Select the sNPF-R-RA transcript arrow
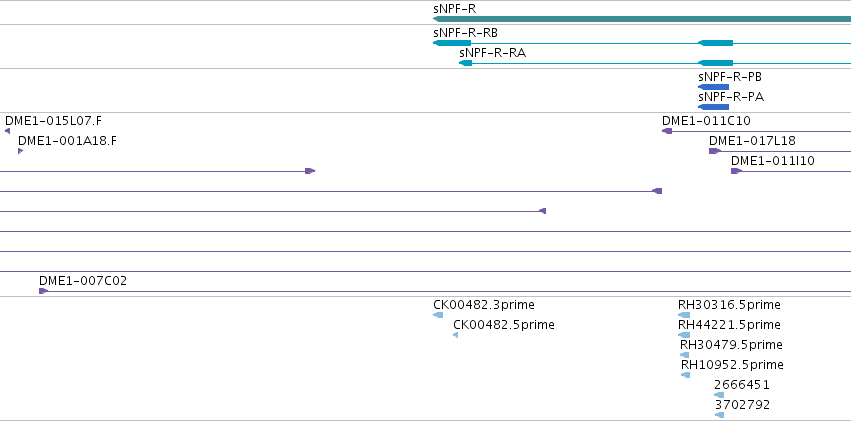The width and height of the screenshot is (851, 421). pyautogui.click(x=465, y=63)
